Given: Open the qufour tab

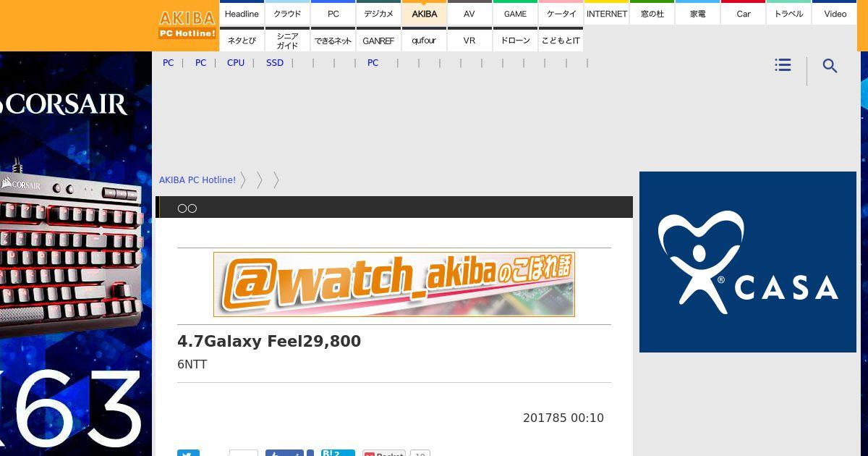Looking at the screenshot, I should 424,40.
